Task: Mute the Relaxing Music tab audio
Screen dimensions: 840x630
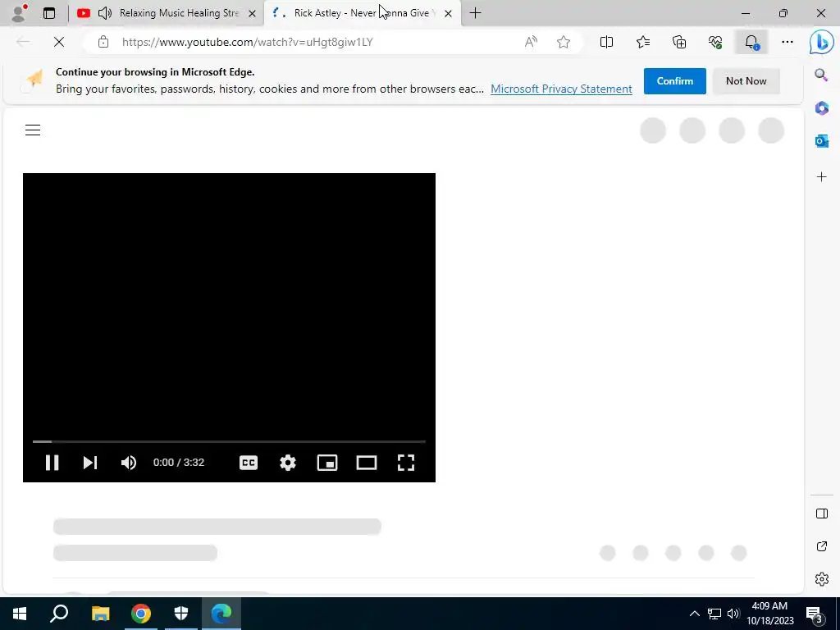Action: click(105, 13)
